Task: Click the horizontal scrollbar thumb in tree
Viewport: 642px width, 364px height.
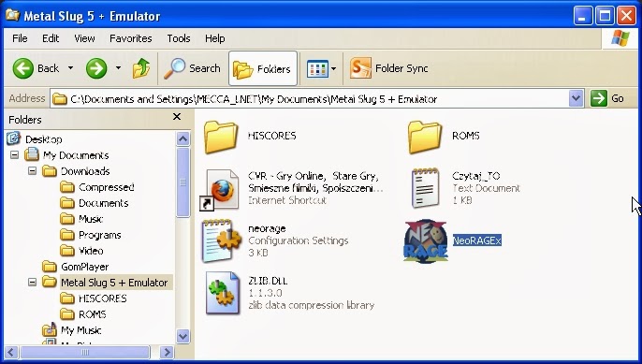Action: [x=85, y=352]
